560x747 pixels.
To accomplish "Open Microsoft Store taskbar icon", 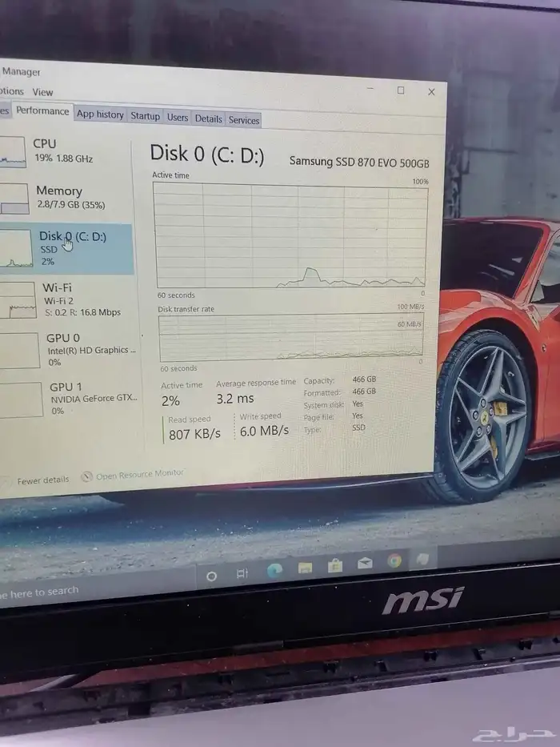I will click(x=335, y=565).
